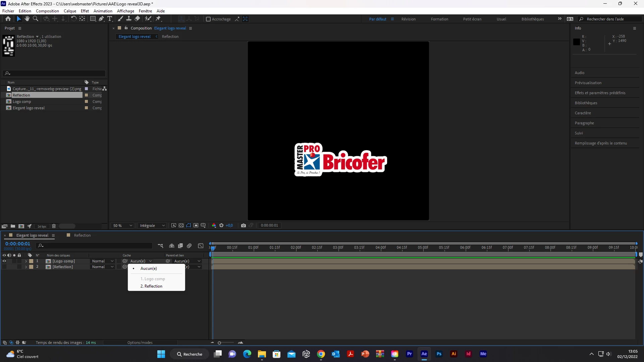Open the Intégrale resolution dropdown

[152, 226]
